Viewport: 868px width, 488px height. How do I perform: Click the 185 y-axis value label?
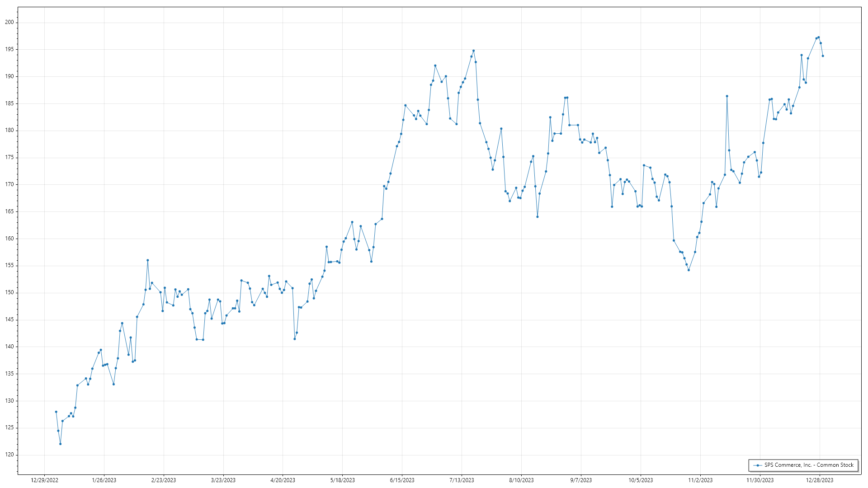coord(9,103)
